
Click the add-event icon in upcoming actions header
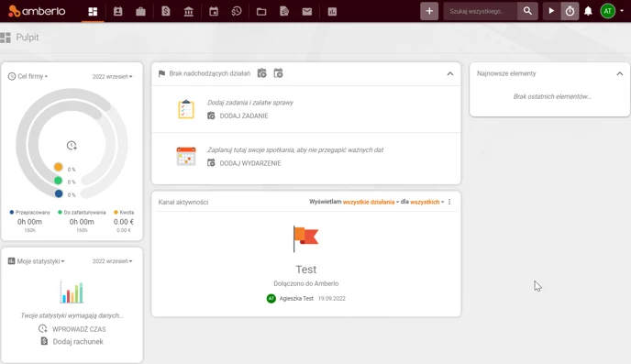pyautogui.click(x=278, y=73)
